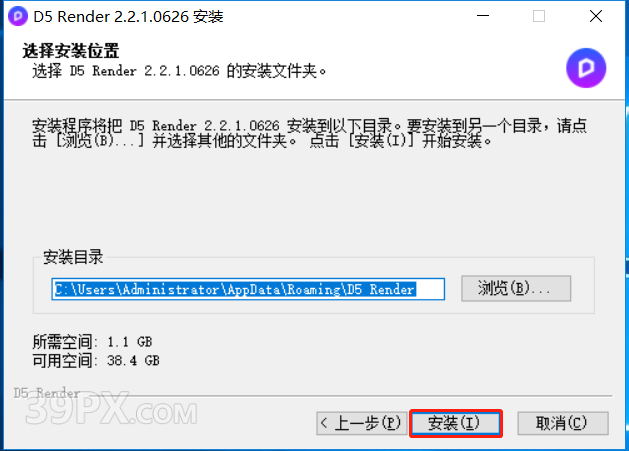
Task: Click the grayed-out maximize window button
Action: [539, 16]
